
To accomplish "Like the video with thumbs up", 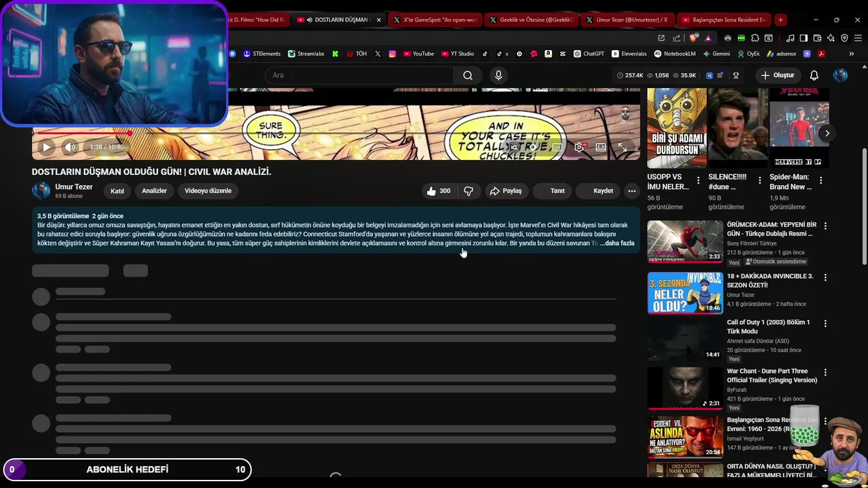I will 439,191.
